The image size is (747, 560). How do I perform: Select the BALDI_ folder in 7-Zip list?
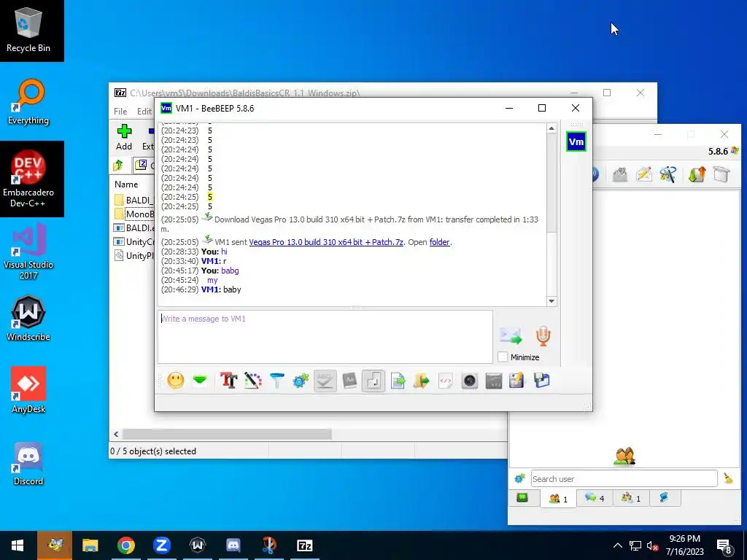[134, 200]
